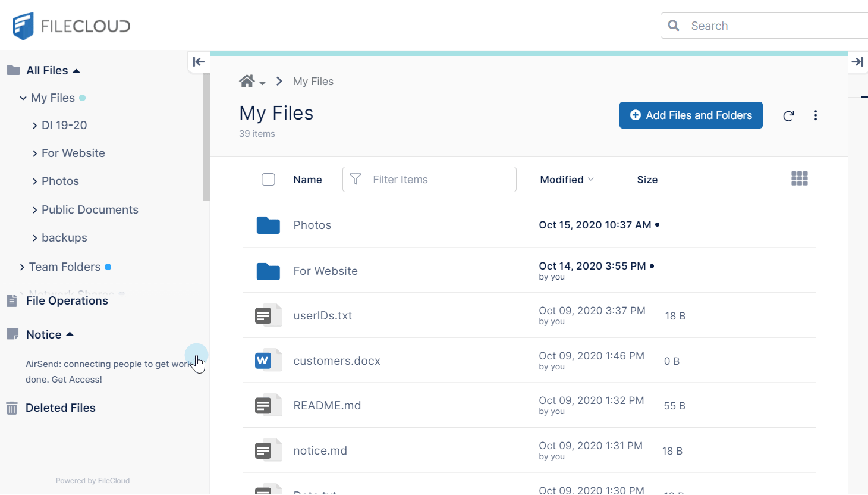Click the Deleted Files trash icon
The width and height of the screenshot is (868, 495).
coord(12,408)
